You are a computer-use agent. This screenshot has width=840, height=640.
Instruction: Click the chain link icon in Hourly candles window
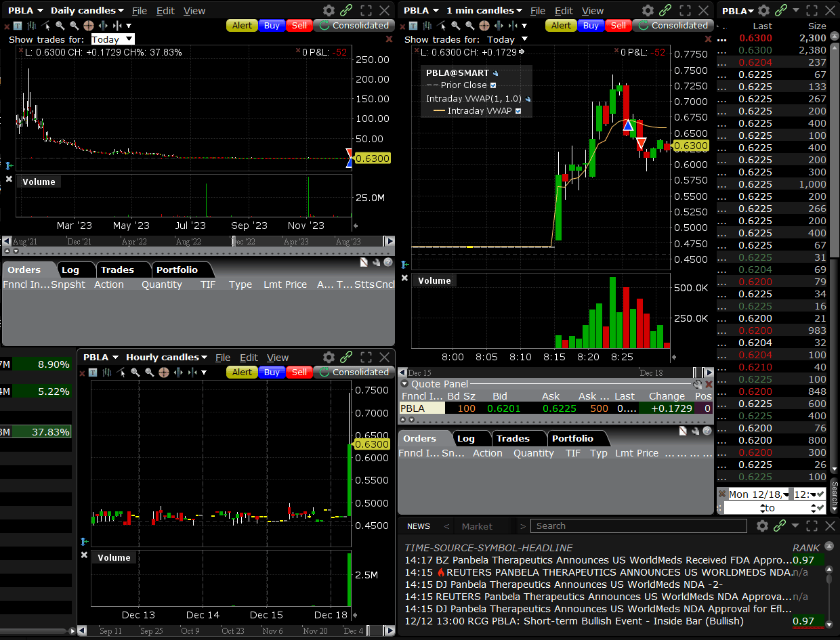point(347,357)
